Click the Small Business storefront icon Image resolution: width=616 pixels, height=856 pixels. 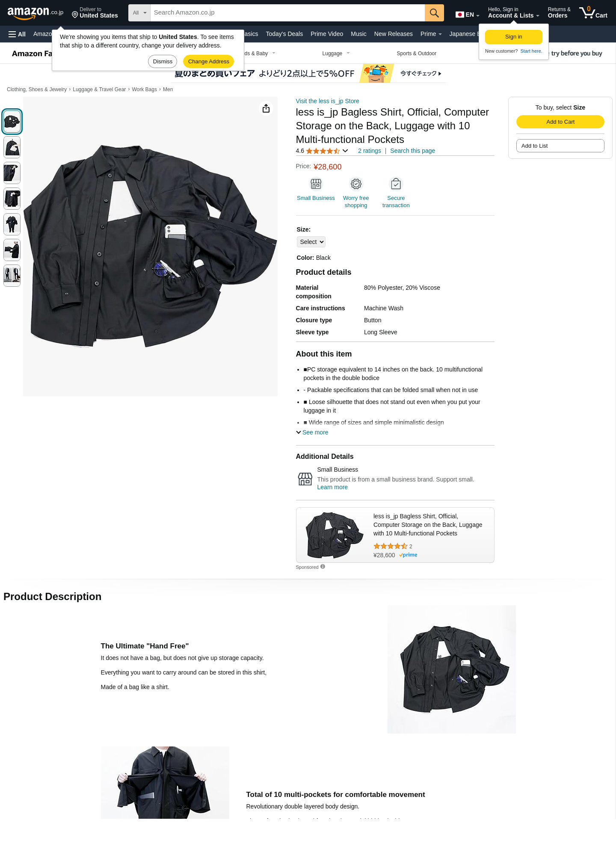[x=316, y=184]
